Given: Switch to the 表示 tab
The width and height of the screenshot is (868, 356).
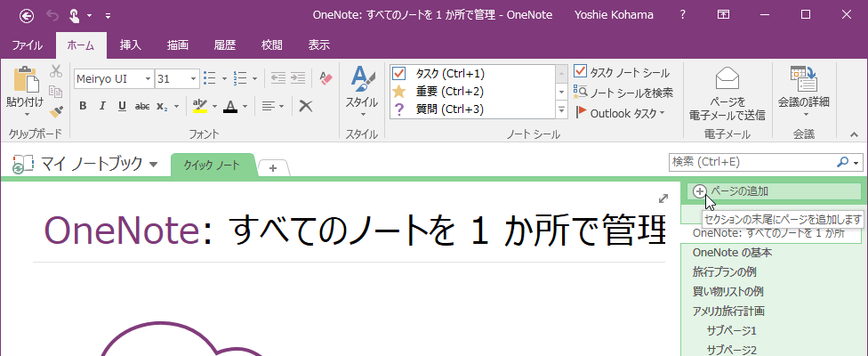Looking at the screenshot, I should click(319, 45).
